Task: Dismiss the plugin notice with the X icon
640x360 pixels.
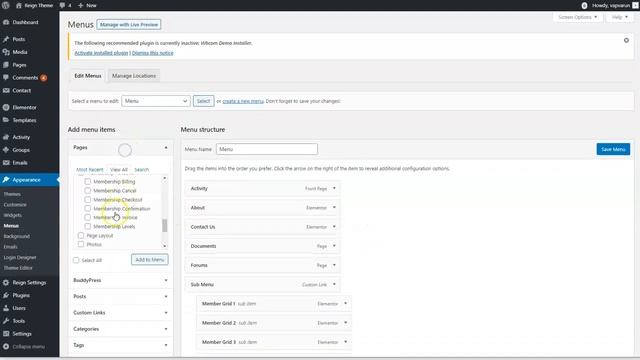Action: (x=626, y=40)
